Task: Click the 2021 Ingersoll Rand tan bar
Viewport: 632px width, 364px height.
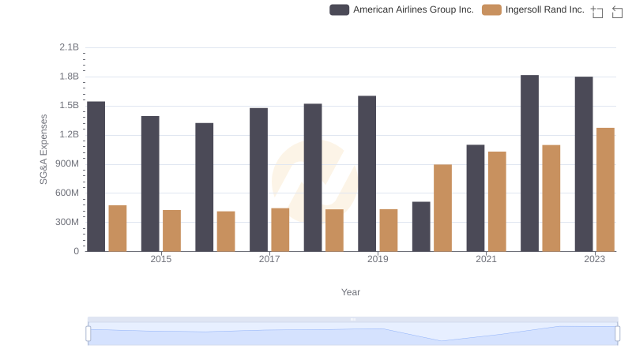Action: [x=497, y=201]
